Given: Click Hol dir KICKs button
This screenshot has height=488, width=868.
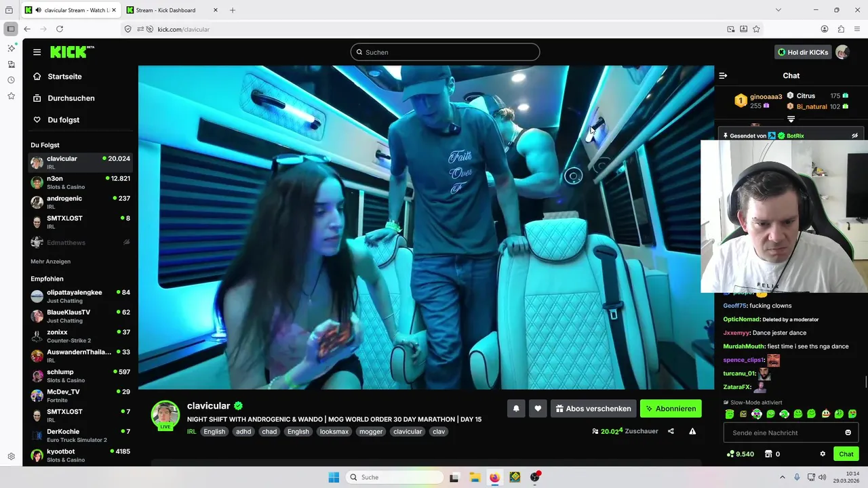Looking at the screenshot, I should coord(804,52).
